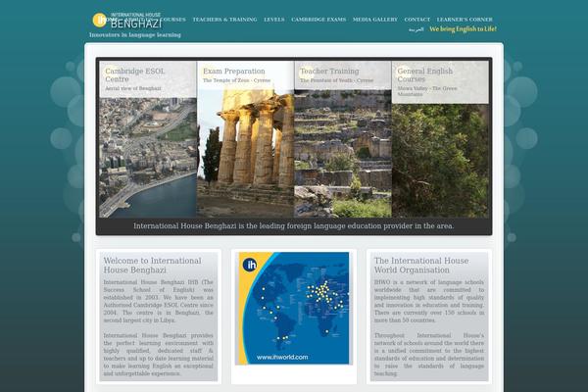Open the Temple of Zeus columns photo
Image resolution: width=588 pixels, height=392 pixels.
pyautogui.click(x=246, y=154)
